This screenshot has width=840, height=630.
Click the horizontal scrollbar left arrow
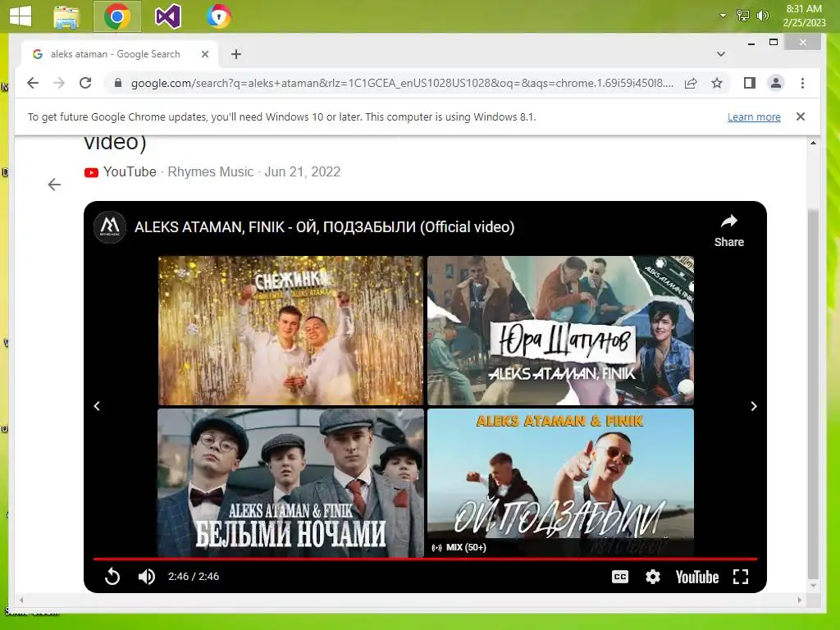coord(21,600)
